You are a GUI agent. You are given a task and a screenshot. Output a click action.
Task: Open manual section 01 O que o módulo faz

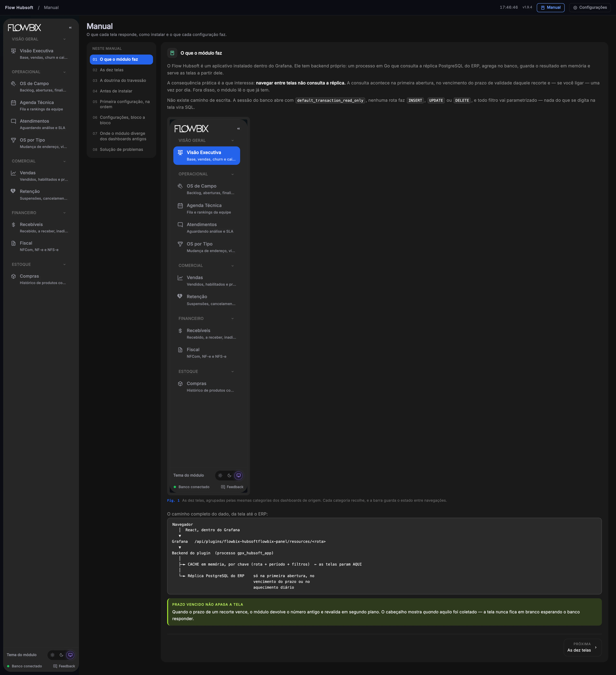(x=121, y=59)
